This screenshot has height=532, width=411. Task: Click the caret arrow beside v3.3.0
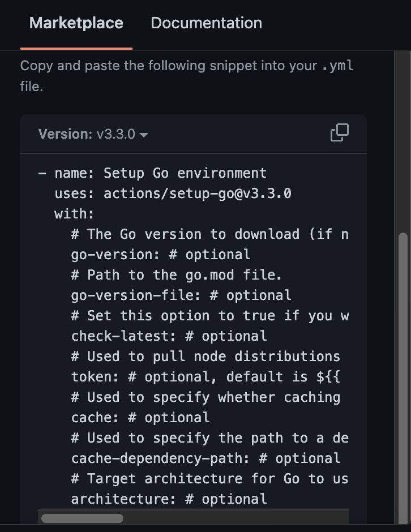click(x=144, y=135)
